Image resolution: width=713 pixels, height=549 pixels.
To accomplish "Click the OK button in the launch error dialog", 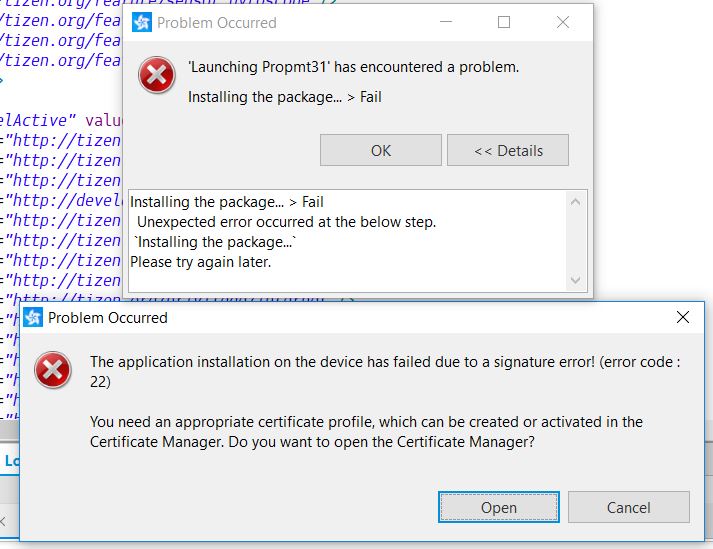I will [380, 150].
